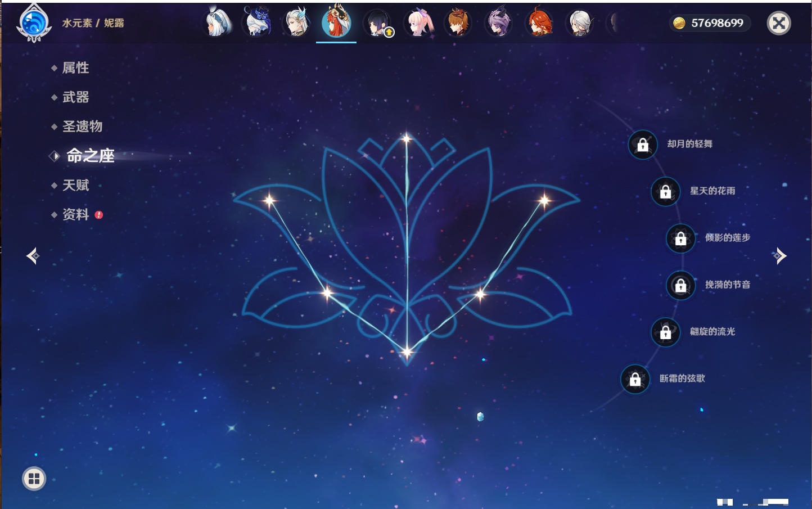The height and width of the screenshot is (509, 812).
Task: Click the lock icon for 翩旋的流光
Action: point(665,332)
